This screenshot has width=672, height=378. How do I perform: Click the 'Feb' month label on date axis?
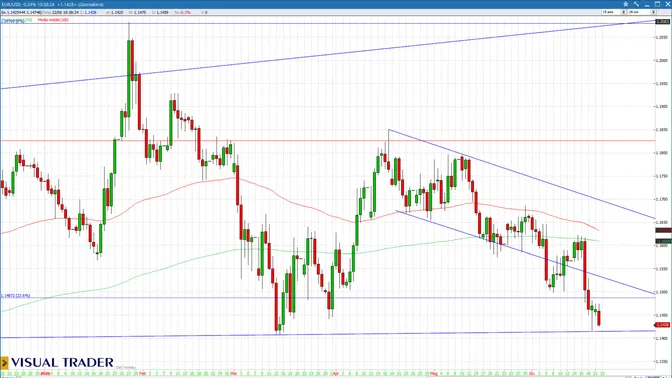coord(142,374)
